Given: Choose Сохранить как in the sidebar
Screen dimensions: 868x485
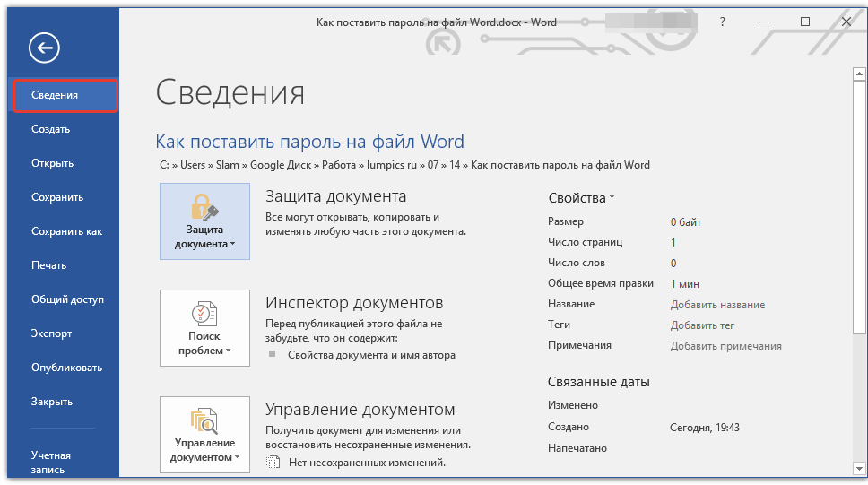Looking at the screenshot, I should click(x=66, y=231).
